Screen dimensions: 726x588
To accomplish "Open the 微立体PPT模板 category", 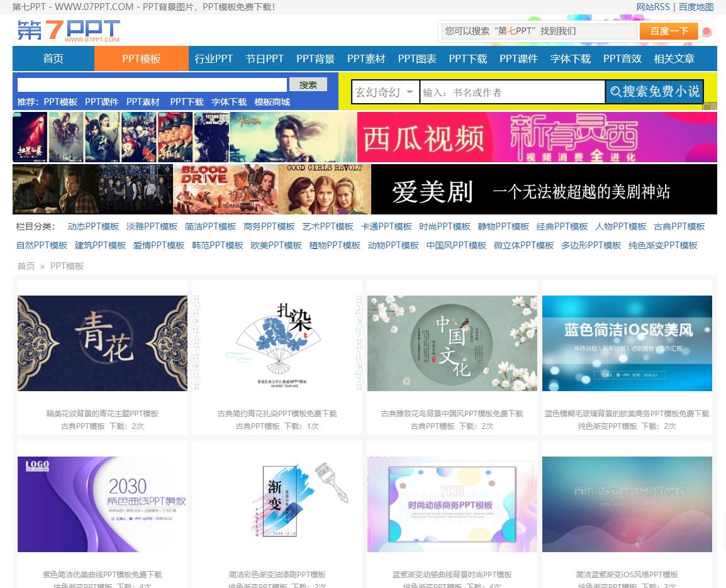I will (x=523, y=245).
